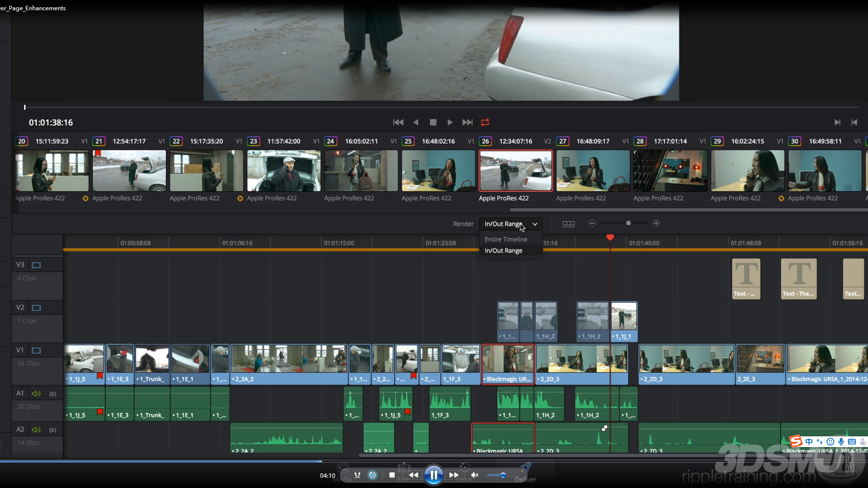Screen dimensions: 868x488
Task: Click audio keyframe point on A2 clip 2_2D_3
Action: coord(605,428)
